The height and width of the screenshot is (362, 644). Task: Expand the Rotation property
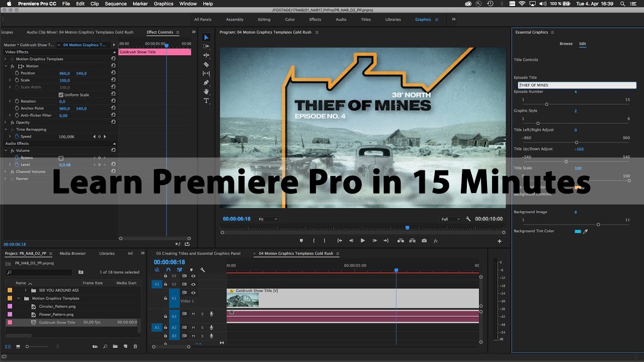click(10, 102)
